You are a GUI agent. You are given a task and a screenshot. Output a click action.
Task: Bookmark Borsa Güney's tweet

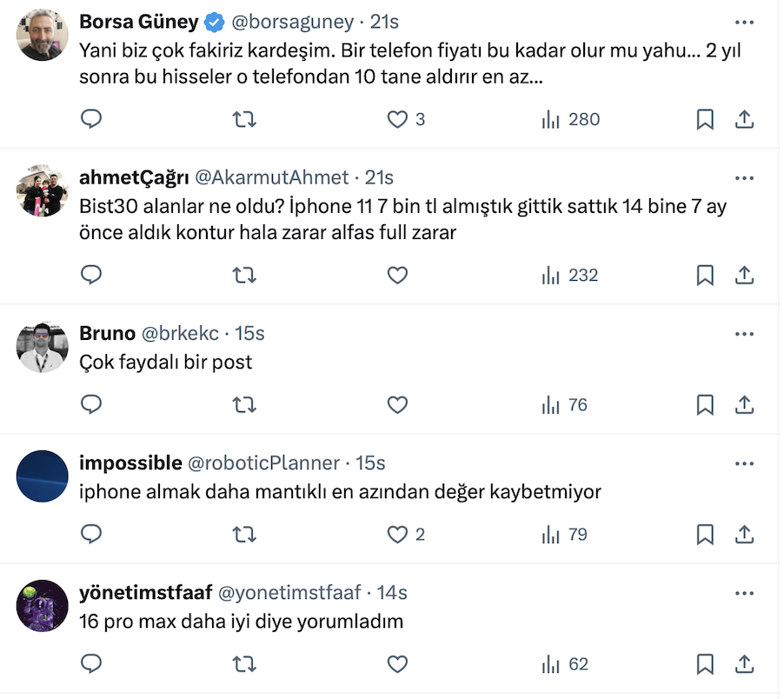(x=705, y=119)
